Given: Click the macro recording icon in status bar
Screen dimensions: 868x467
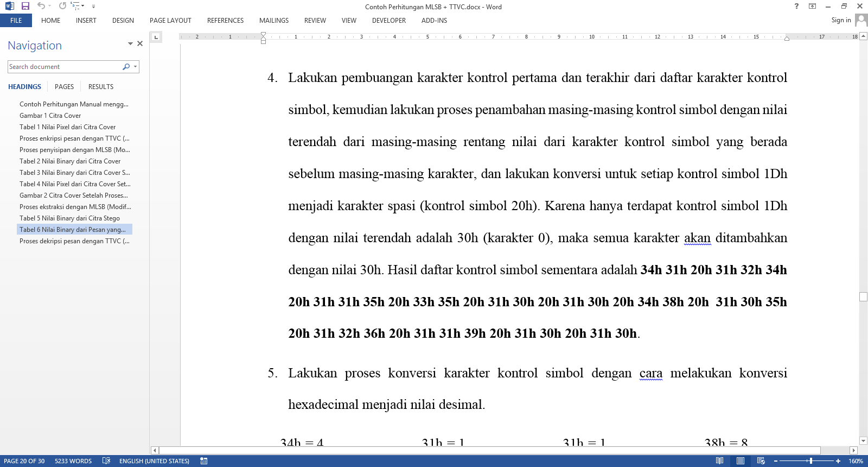Looking at the screenshot, I should pos(204,461).
